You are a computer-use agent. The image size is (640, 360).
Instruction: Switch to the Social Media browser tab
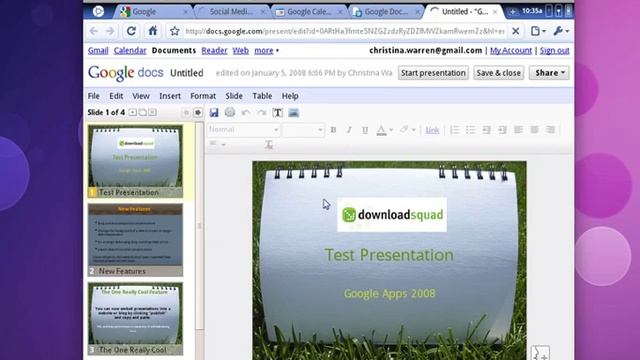pyautogui.click(x=232, y=12)
